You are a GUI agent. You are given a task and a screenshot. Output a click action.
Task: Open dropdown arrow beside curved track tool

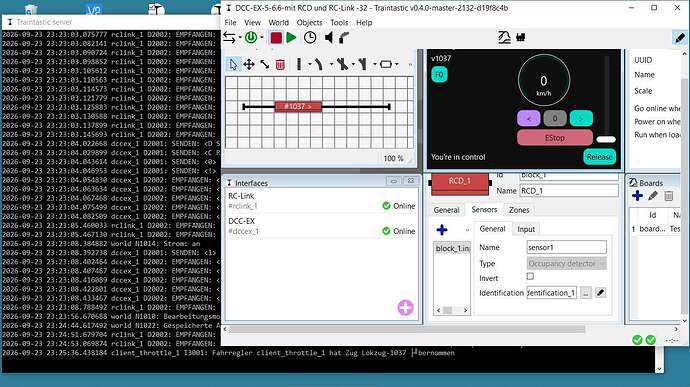click(x=331, y=65)
